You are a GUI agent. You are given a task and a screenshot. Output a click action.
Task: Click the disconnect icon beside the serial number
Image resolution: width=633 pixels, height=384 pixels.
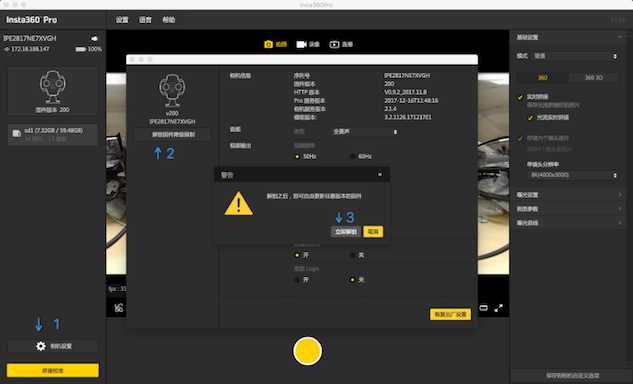(x=94, y=38)
